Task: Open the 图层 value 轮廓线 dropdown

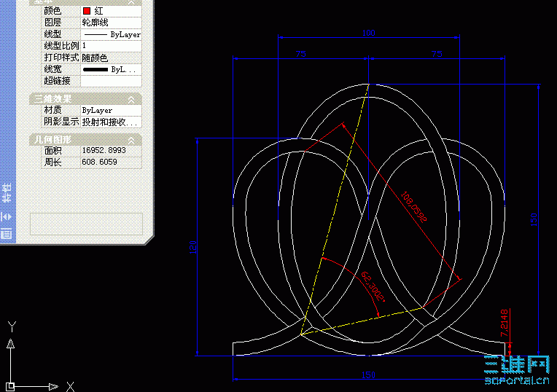Action: click(112, 23)
